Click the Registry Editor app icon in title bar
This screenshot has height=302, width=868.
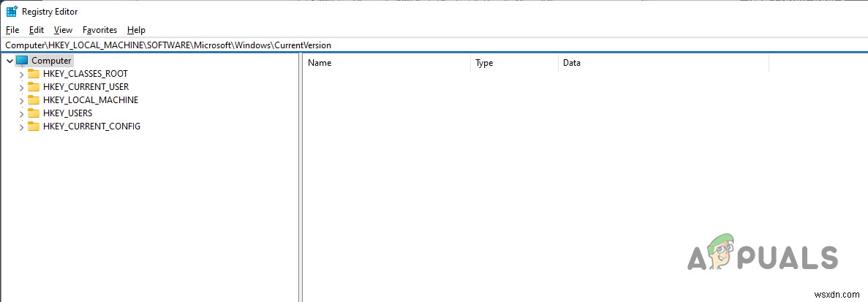pyautogui.click(x=12, y=12)
